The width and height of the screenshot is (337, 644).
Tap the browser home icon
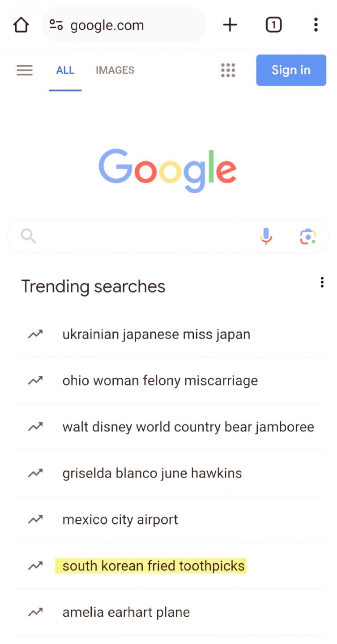(21, 25)
